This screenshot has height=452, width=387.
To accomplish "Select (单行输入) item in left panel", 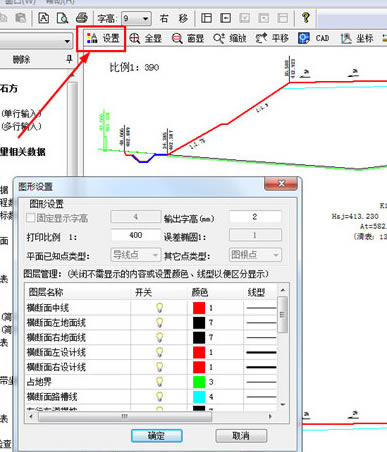I will pos(21,114).
